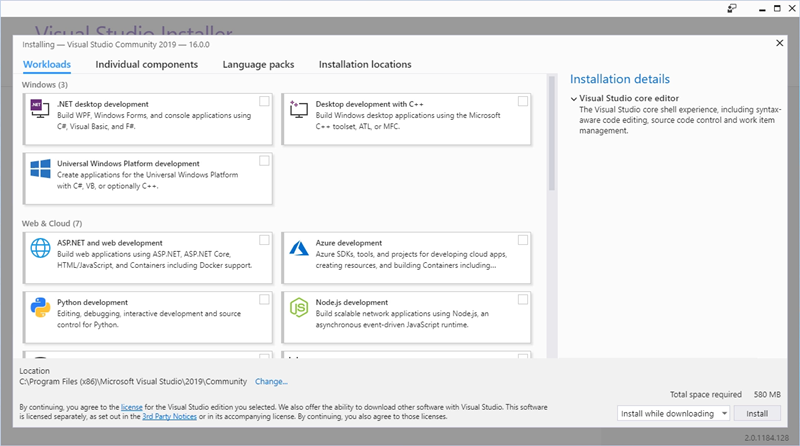
Task: Click the Change... location link
Action: [x=271, y=381]
